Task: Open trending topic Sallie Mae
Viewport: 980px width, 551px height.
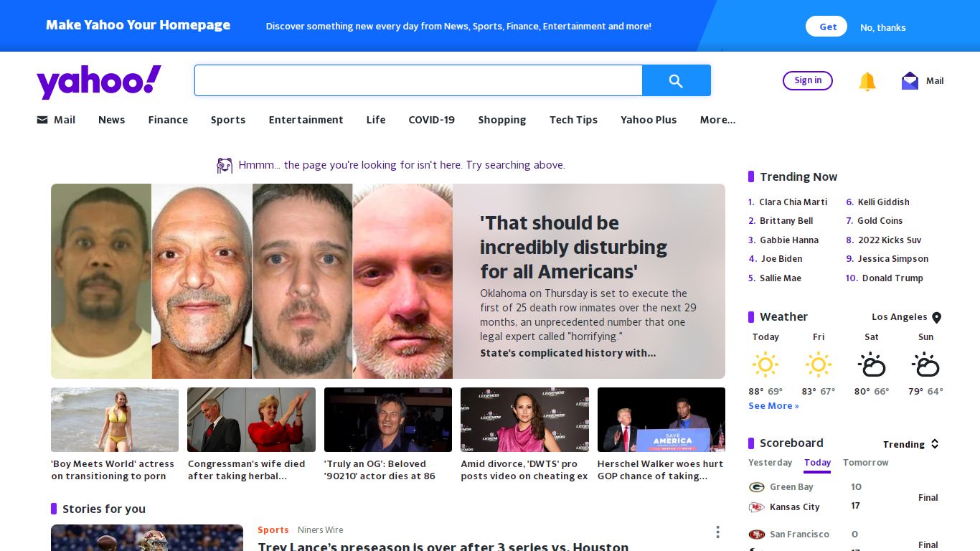Action: 781,278
